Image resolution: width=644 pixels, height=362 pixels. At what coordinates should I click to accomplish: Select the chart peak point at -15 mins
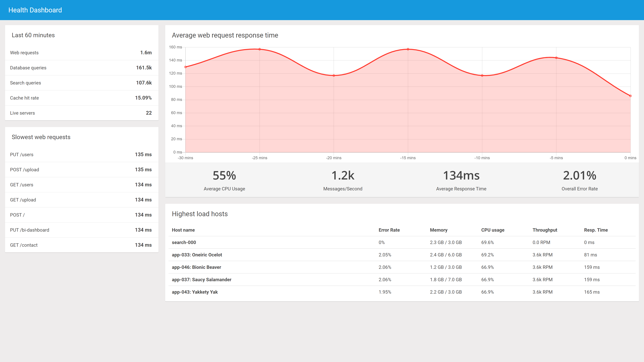click(x=408, y=49)
